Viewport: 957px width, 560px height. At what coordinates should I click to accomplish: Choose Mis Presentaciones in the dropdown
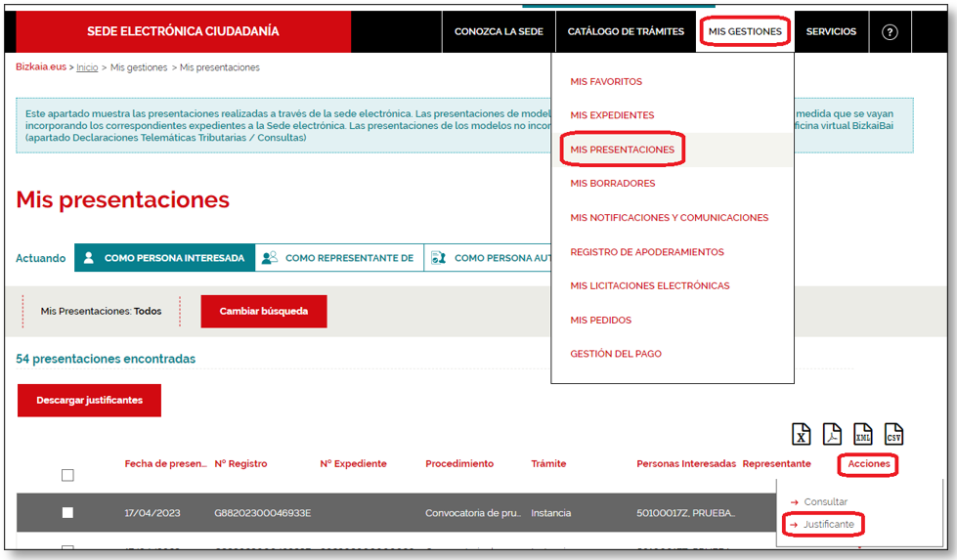coord(622,150)
